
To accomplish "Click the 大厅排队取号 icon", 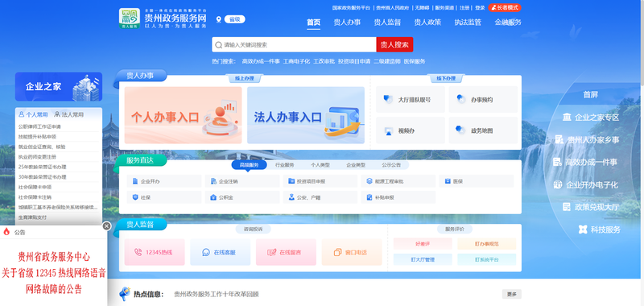I will coord(388,99).
